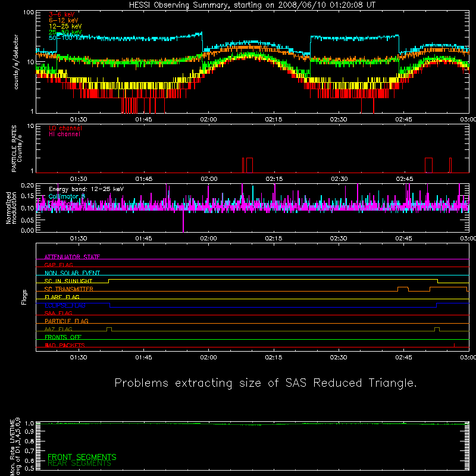The height and width of the screenshot is (476, 476).
Task: Click the green FRONTS_OFF label
Action: click(63, 337)
